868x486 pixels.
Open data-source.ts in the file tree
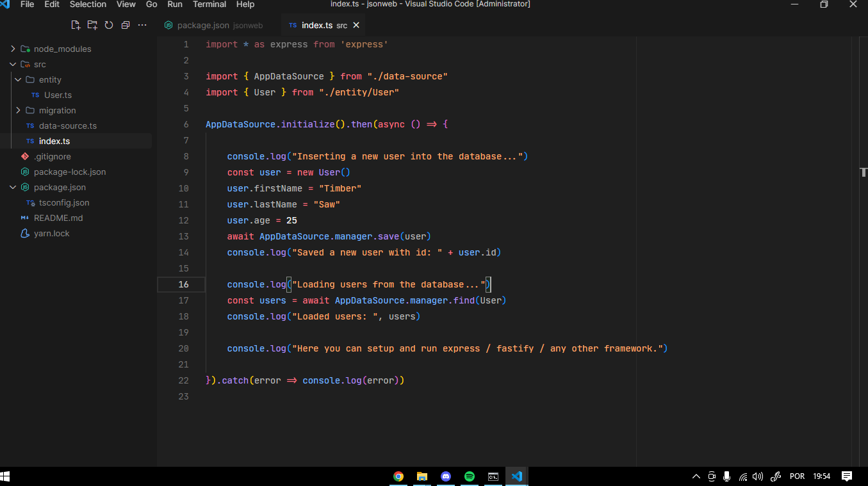[67, 126]
